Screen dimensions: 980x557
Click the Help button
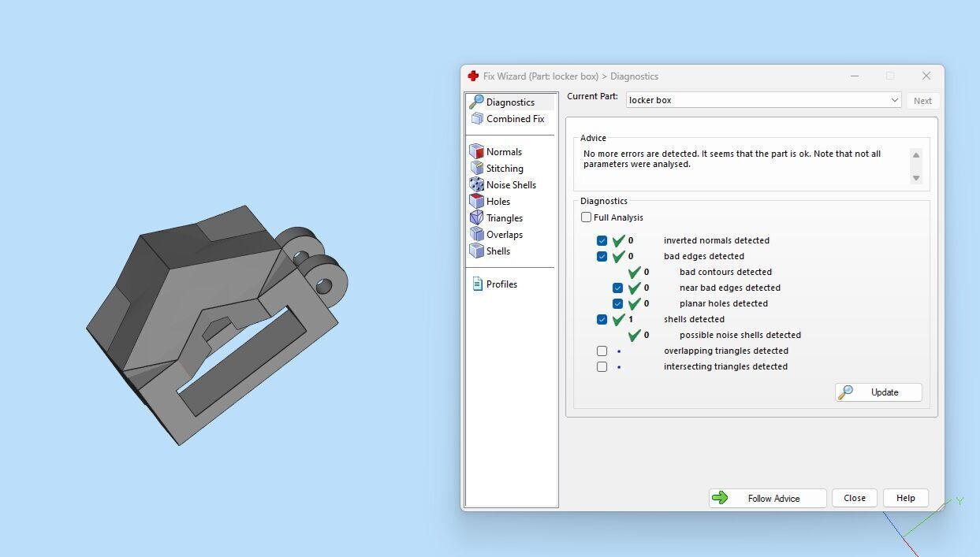[x=906, y=498]
